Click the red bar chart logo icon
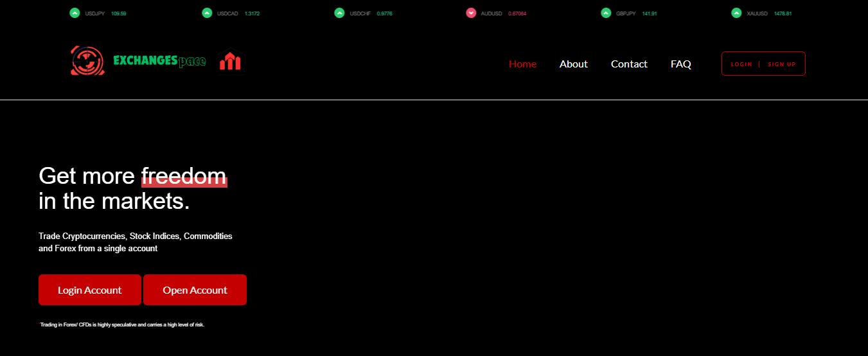 230,62
